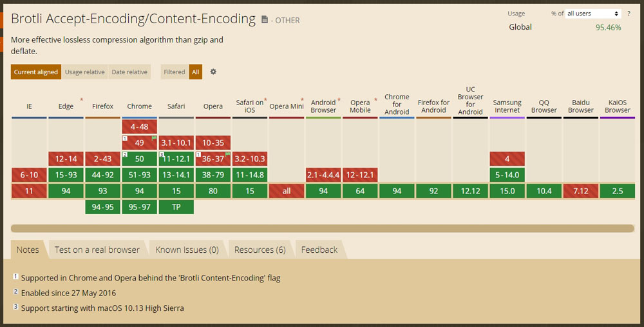644x327 pixels.
Task: Switch to Usage relative view
Action: point(84,72)
